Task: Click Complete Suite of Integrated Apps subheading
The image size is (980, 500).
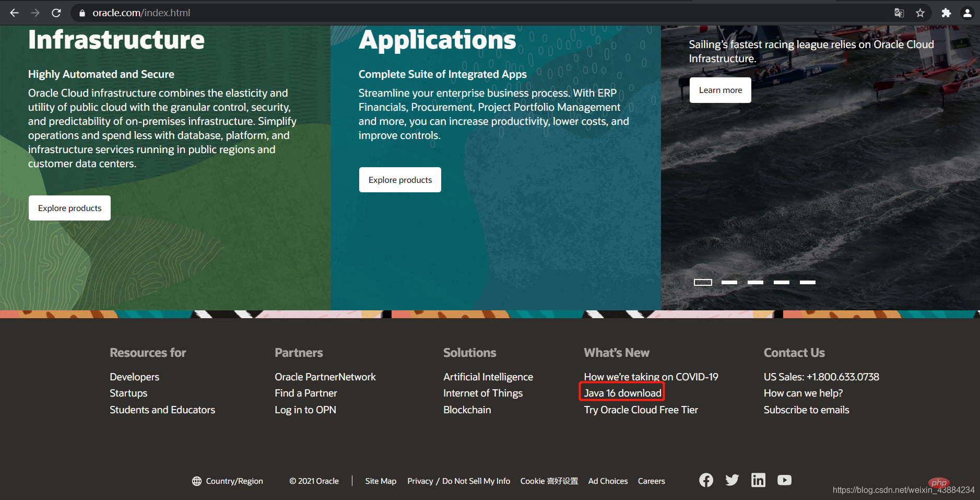Action: click(443, 74)
